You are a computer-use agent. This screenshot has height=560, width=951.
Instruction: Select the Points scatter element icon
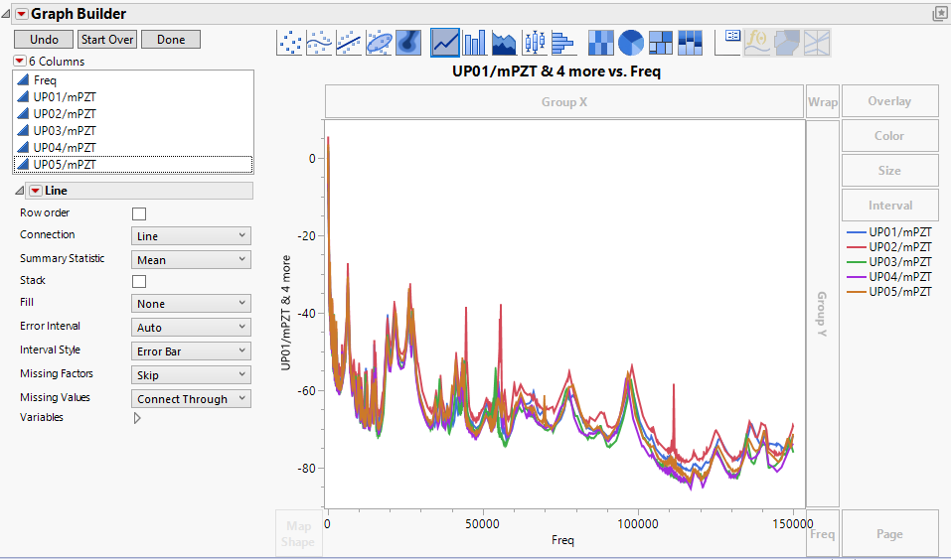[289, 43]
